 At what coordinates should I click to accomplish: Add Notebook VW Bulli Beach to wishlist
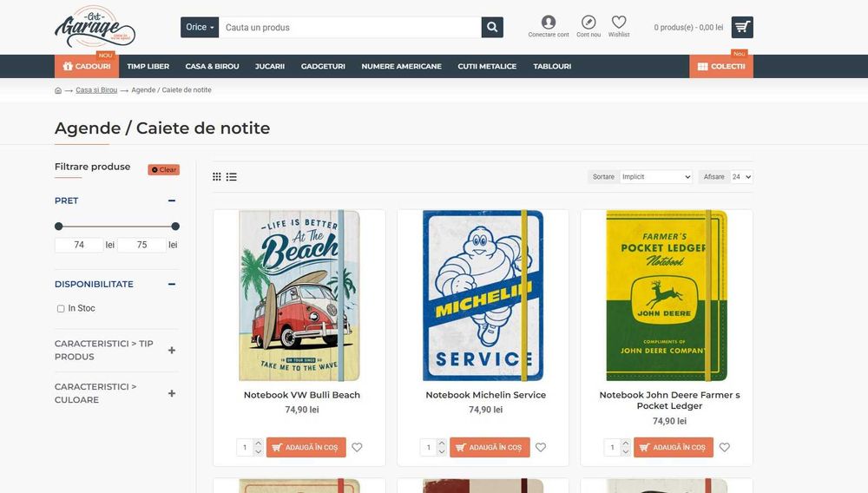357,447
